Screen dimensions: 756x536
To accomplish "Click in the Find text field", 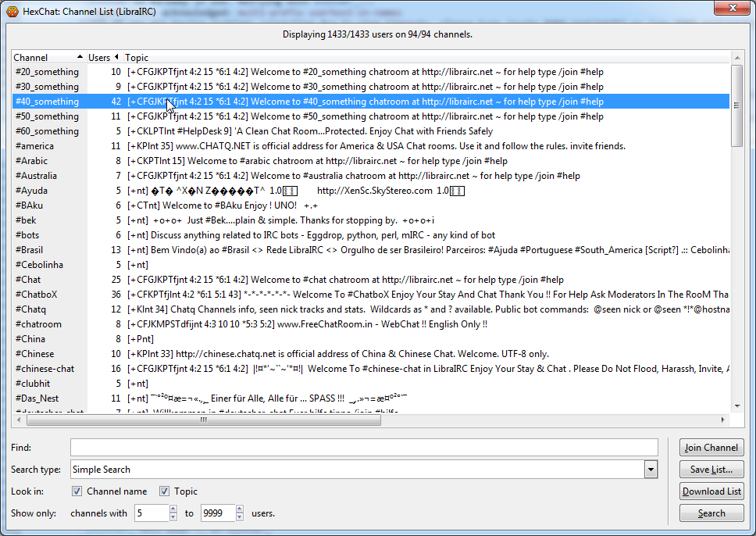I will click(364, 448).
